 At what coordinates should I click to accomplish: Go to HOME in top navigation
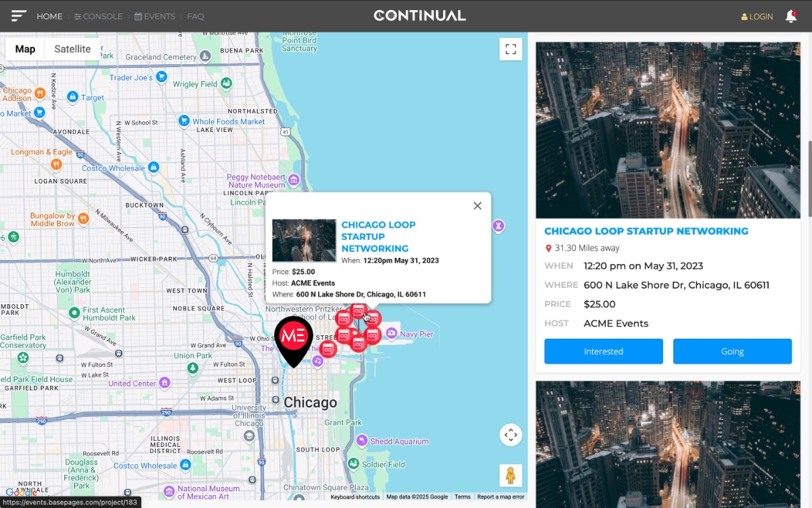coord(49,16)
